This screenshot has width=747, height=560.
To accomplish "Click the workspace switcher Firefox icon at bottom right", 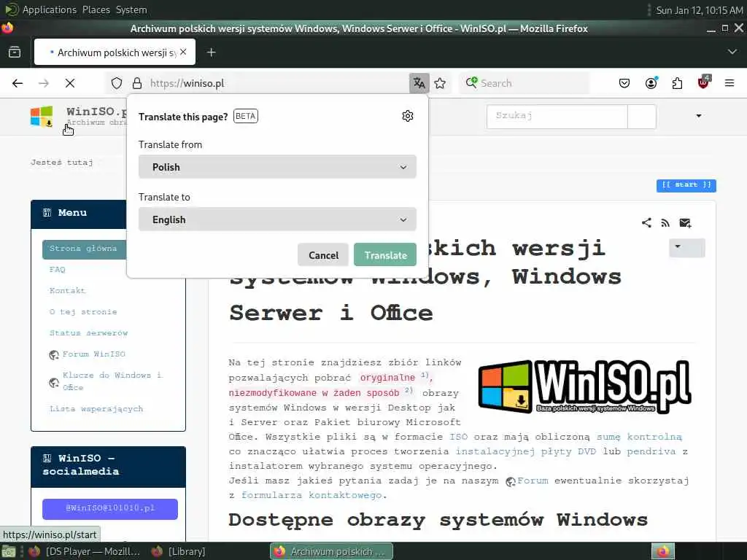I will tap(663, 551).
